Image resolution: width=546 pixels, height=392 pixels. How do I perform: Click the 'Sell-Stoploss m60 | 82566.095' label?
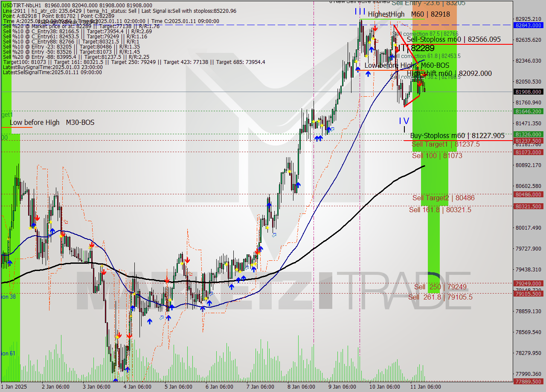point(453,39)
